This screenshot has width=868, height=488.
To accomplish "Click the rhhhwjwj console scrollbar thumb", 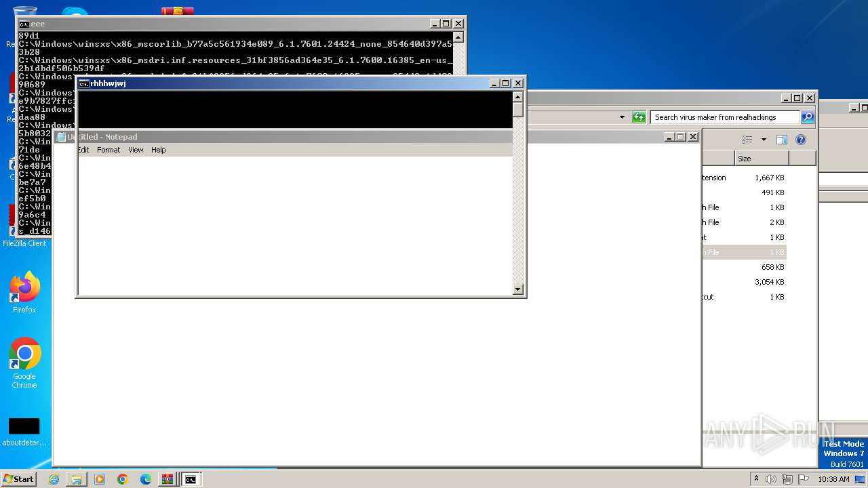I will pos(518,110).
